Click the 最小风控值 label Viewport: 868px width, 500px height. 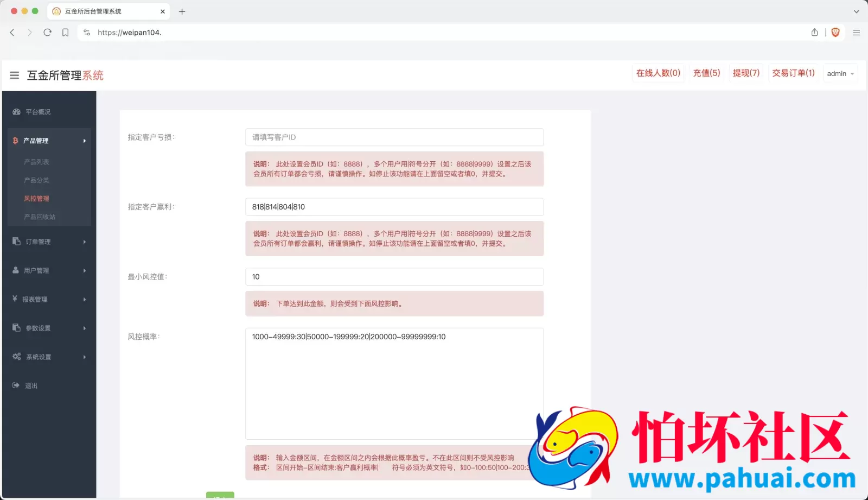(x=148, y=277)
